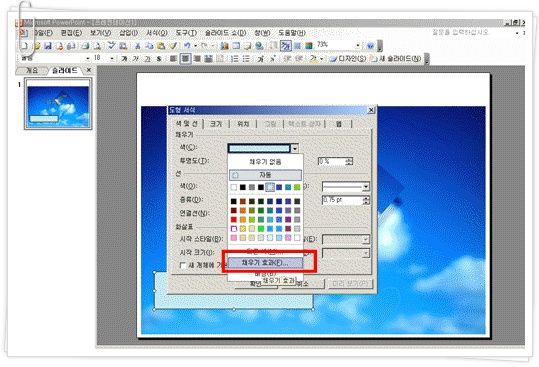Select 자동 automatic color option
539x367 pixels.
coord(265,175)
